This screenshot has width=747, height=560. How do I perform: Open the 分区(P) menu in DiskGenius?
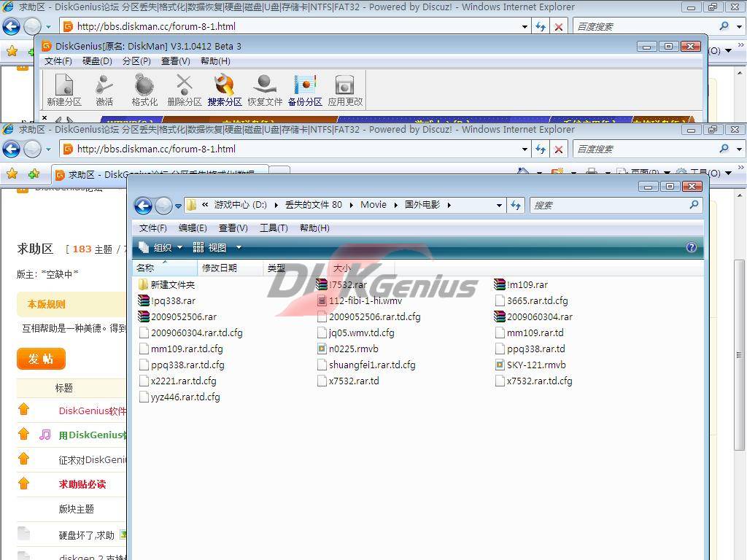point(136,61)
